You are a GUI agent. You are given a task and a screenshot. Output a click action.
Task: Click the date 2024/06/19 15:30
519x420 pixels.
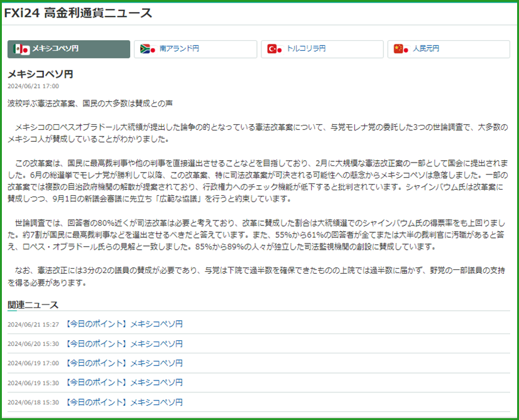point(33,383)
